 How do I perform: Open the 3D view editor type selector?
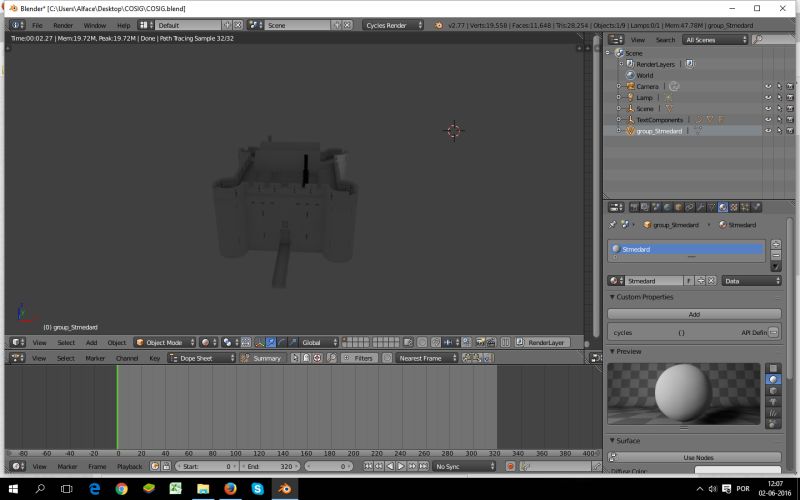18,342
